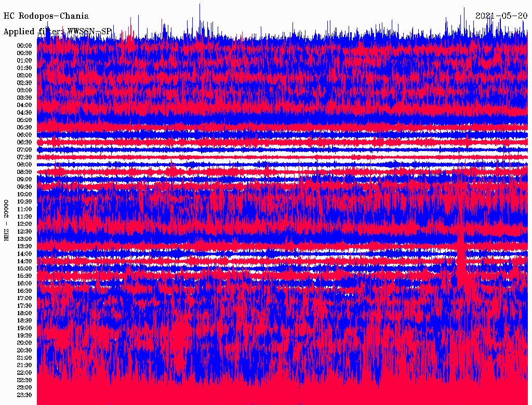Image resolution: width=532 pixels, height=405 pixels.
Task: Click the 13:30 time row label
Action: pos(24,246)
